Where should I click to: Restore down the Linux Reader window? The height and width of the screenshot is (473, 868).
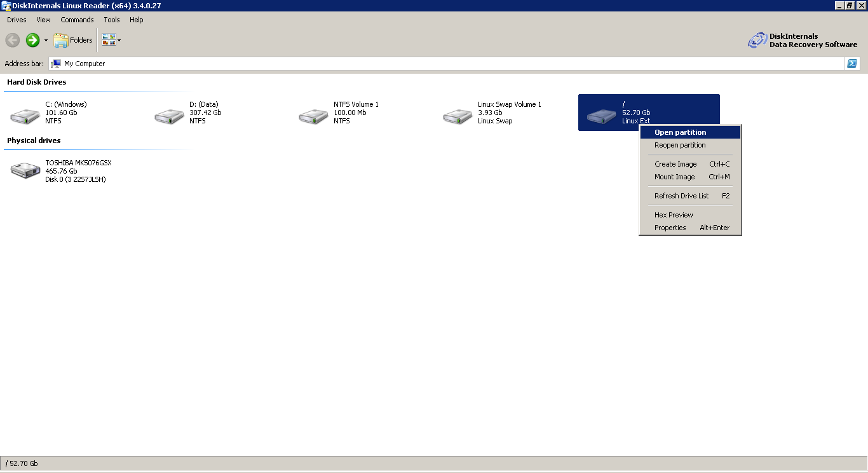tap(850, 5)
